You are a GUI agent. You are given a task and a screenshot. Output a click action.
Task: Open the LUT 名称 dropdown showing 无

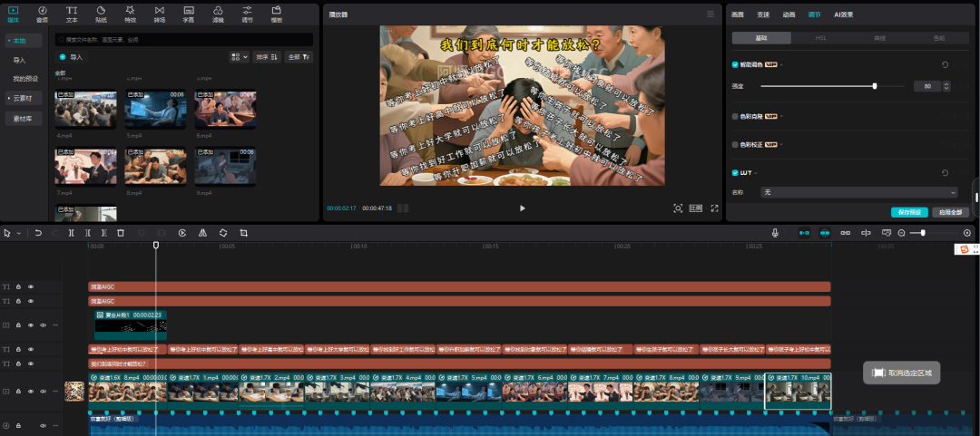(x=858, y=192)
